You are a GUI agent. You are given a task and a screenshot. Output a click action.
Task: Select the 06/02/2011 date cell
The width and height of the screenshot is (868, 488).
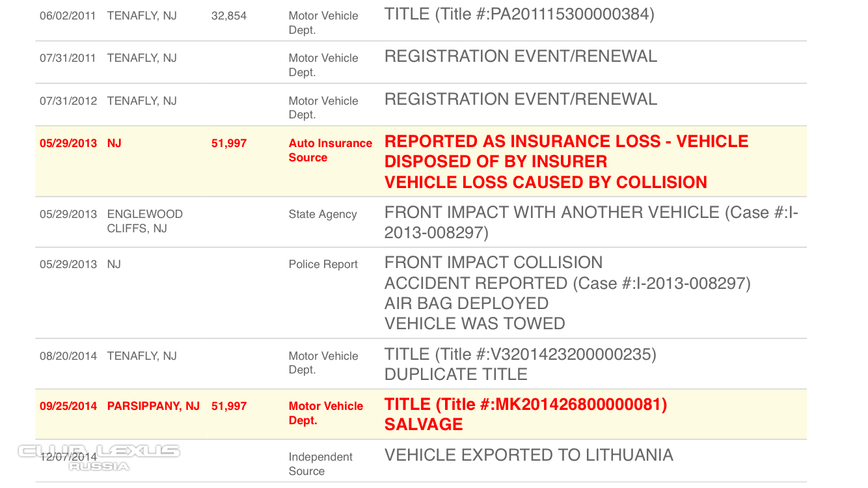(68, 16)
